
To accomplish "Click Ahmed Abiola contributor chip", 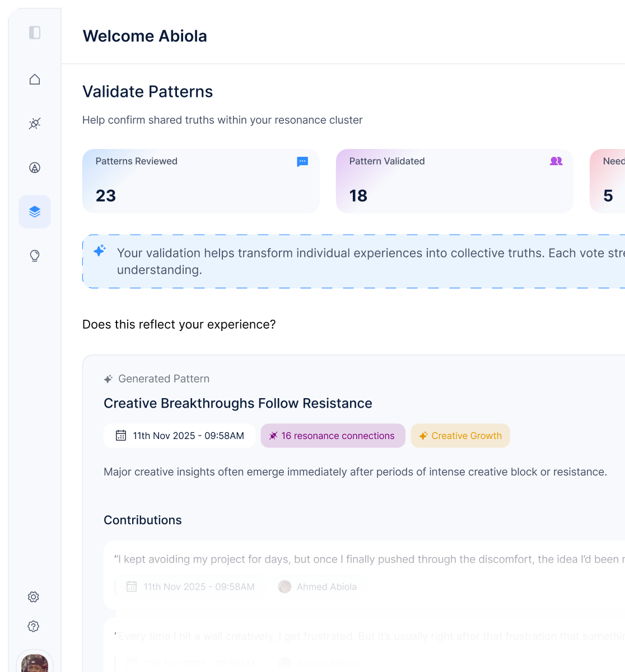I will (x=318, y=587).
